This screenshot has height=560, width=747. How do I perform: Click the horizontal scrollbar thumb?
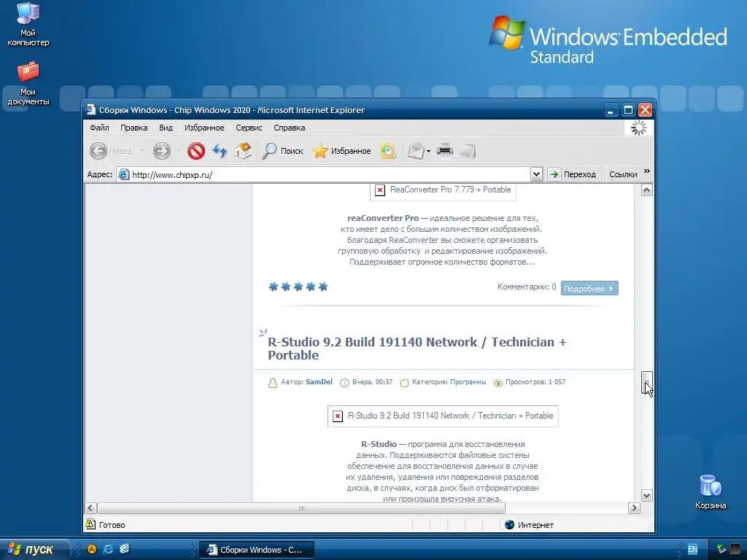[x=301, y=508]
